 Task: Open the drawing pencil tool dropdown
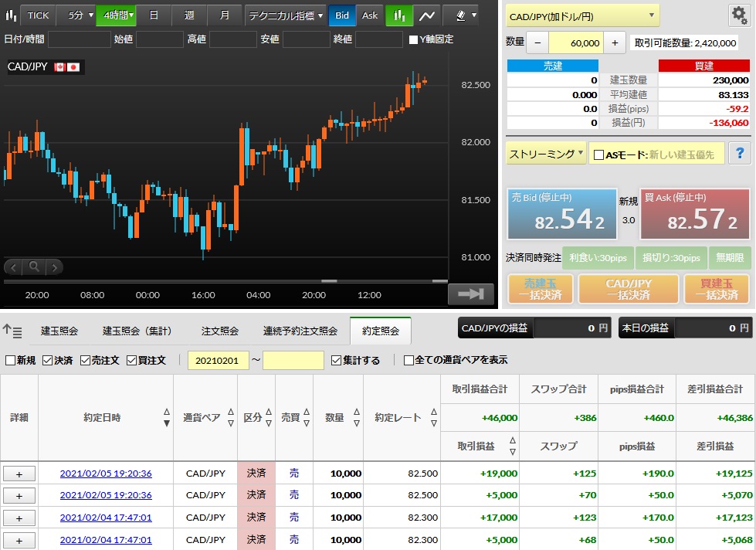[466, 15]
